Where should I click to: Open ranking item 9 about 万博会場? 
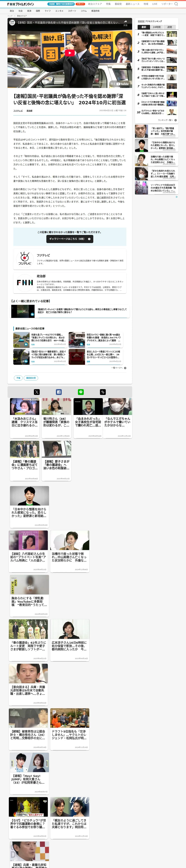click(157, 103)
